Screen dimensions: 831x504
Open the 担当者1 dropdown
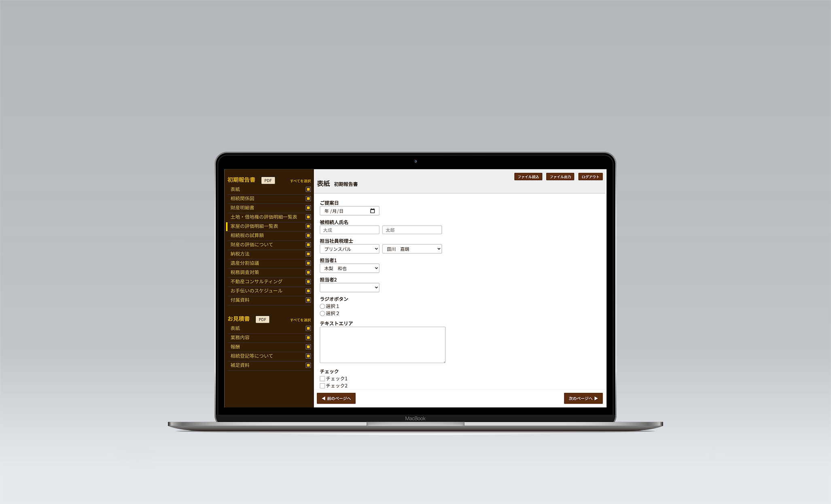point(349,268)
